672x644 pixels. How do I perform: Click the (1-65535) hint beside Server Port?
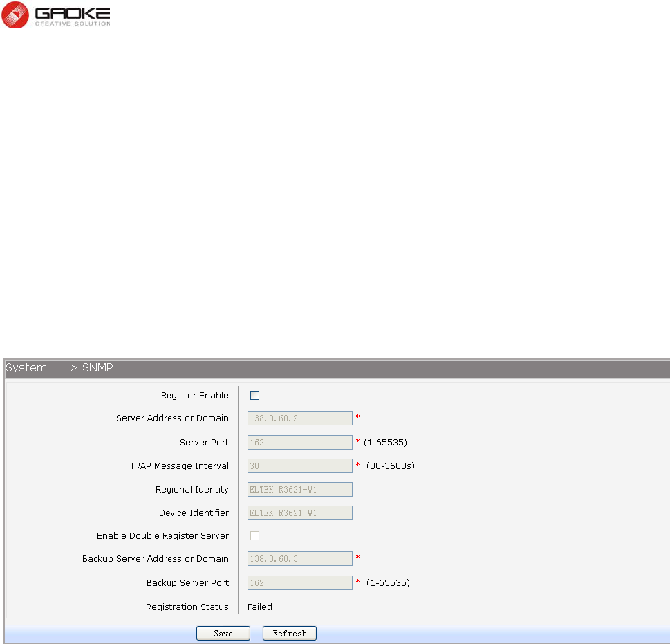point(385,442)
